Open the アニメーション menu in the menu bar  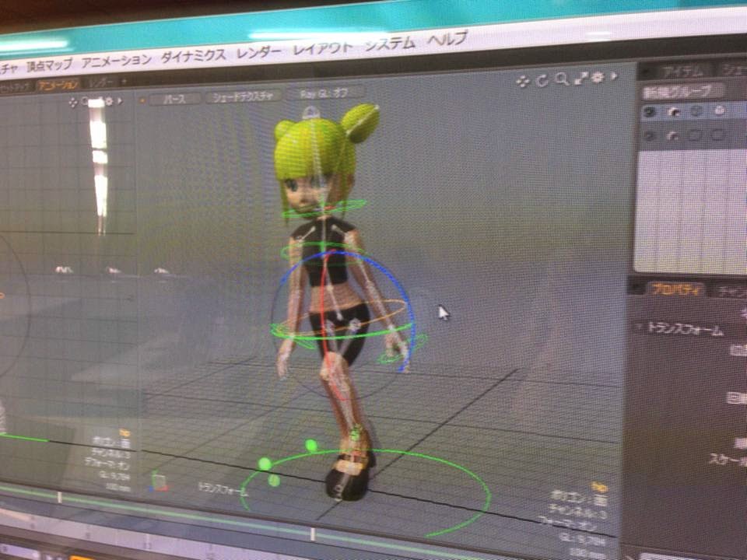(117, 61)
